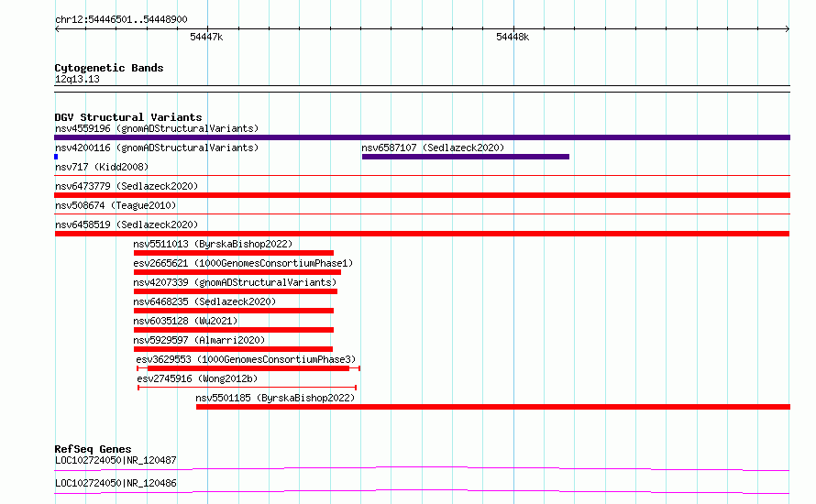Select the 12q13.13 cytogenetic band label

click(x=77, y=79)
